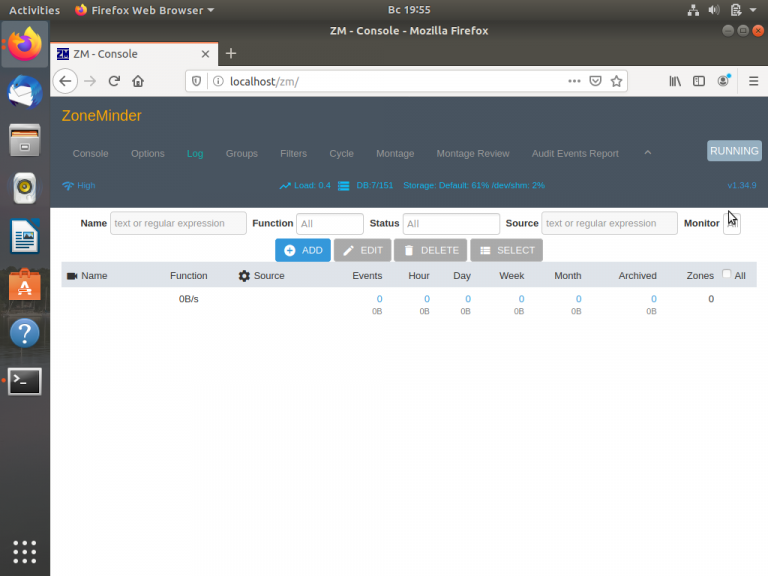The height and width of the screenshot is (576, 768).
Task: Open the Firefox sidebar toggle icon
Action: point(698,81)
